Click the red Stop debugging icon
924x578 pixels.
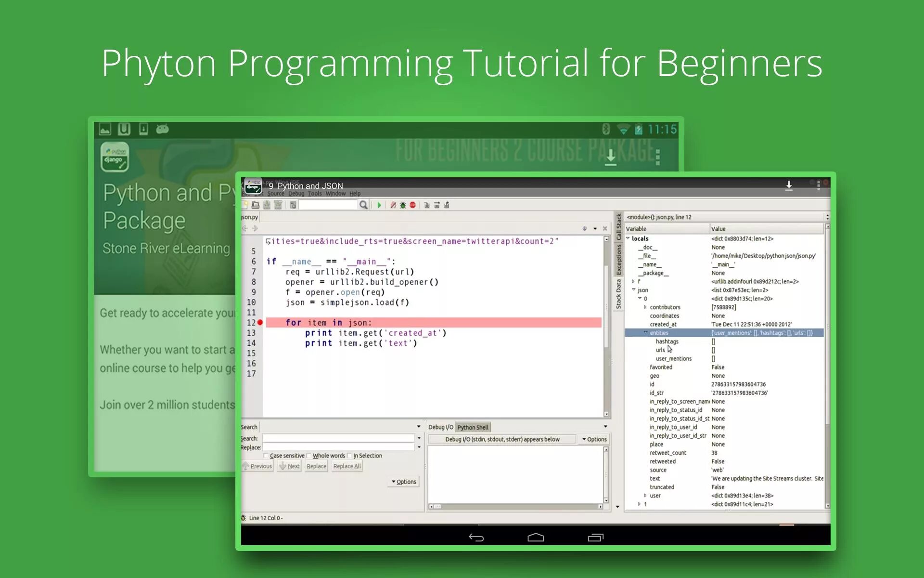pyautogui.click(x=413, y=205)
